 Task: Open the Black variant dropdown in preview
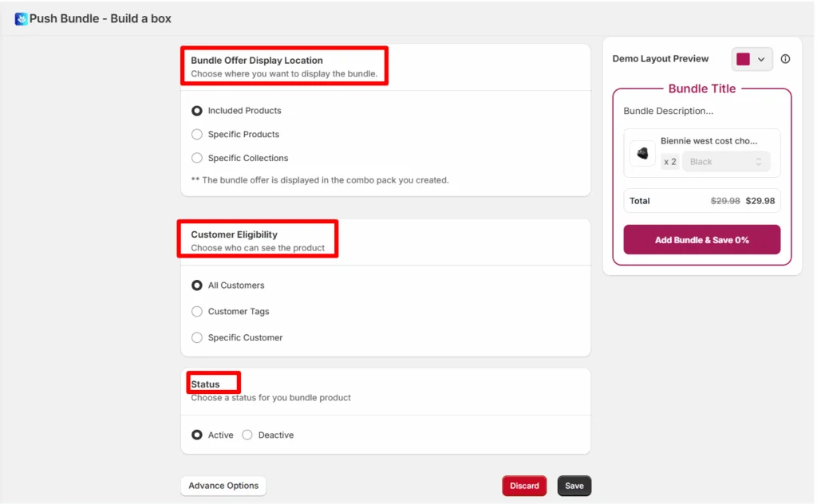[x=726, y=162]
